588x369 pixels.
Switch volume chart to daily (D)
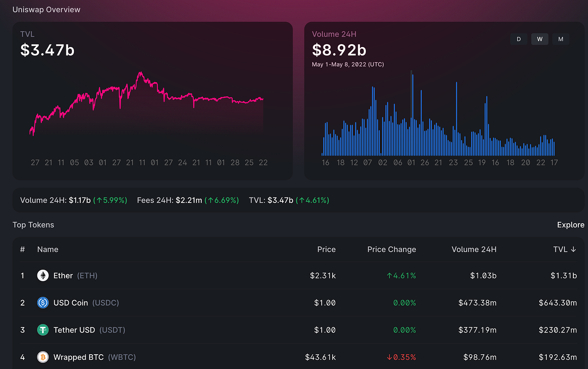pos(519,39)
